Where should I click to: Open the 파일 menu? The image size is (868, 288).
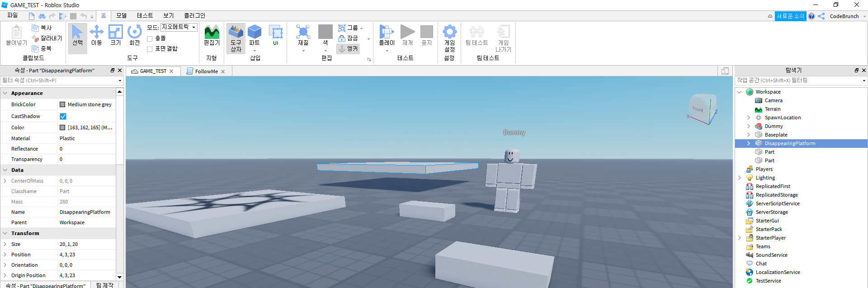[13, 16]
